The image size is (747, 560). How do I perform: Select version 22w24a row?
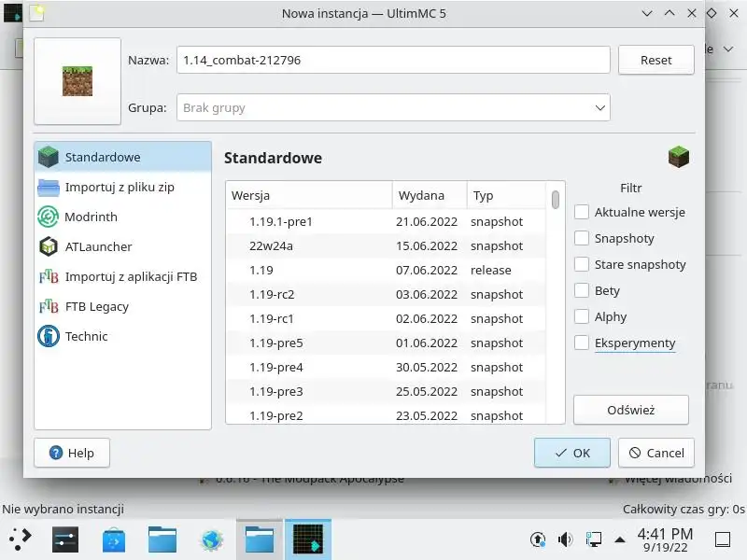coord(386,245)
